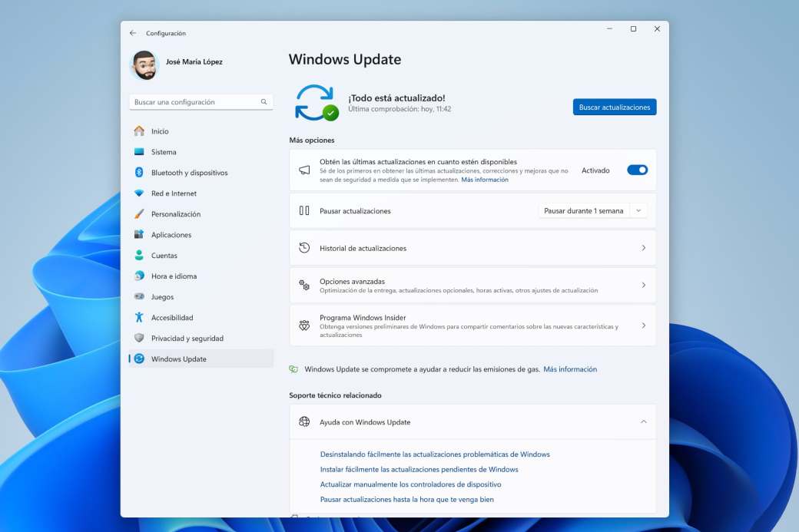799x532 pixels.
Task: Collapse the Ayuda con Windows Update section
Action: point(644,421)
